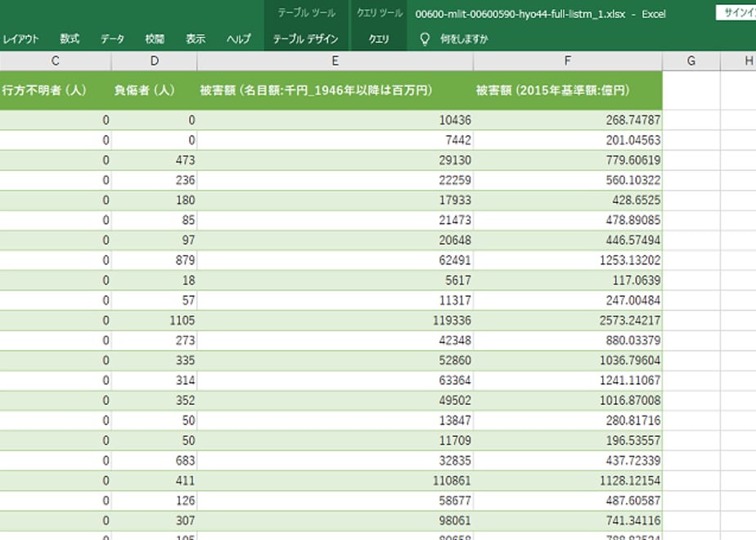Screen dimensions: 756x540
Task: Select cell with value 10436
Action: point(335,120)
